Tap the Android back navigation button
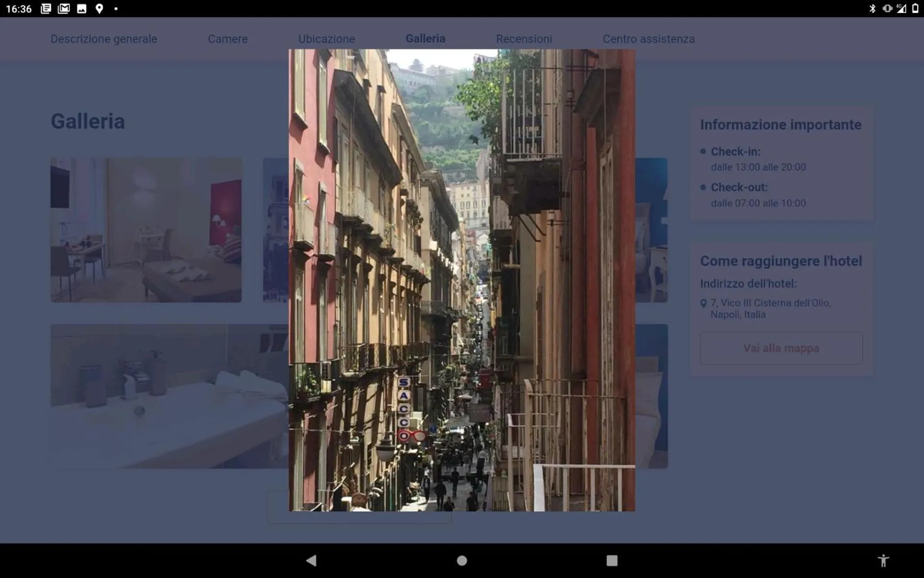Screen dimensions: 924x578 click(312, 560)
